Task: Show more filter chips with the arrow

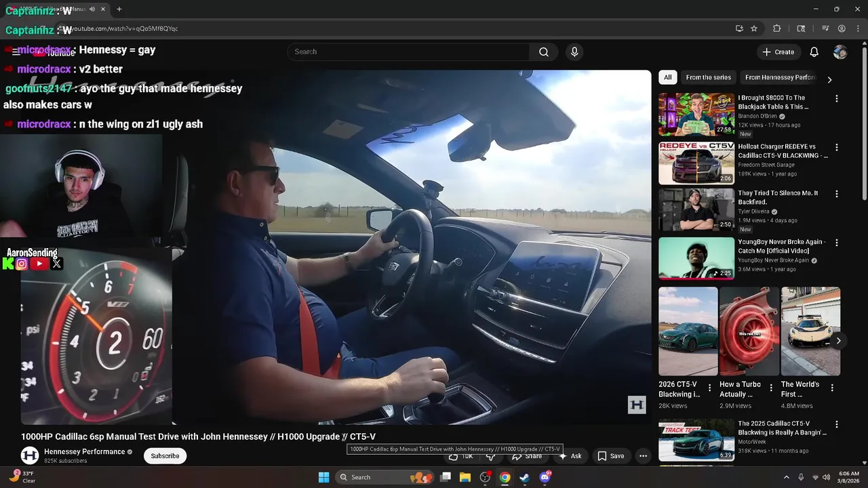Action: [x=829, y=79]
